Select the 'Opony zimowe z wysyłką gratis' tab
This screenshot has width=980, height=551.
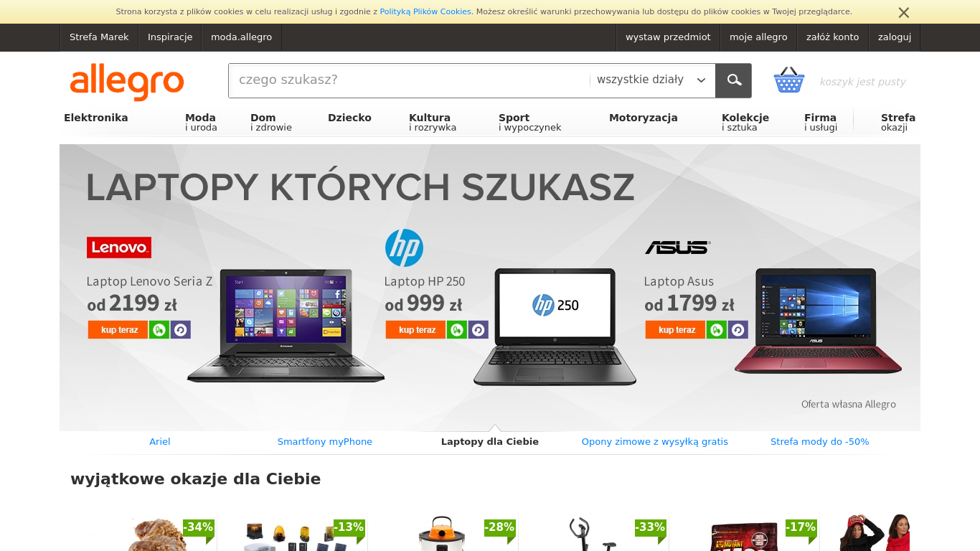pos(654,442)
